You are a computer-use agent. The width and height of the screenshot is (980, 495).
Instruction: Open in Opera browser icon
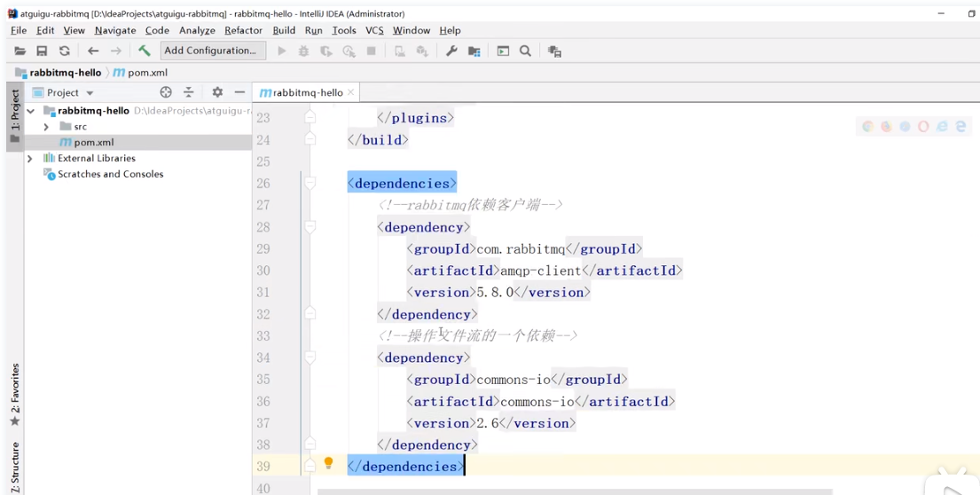point(923,126)
